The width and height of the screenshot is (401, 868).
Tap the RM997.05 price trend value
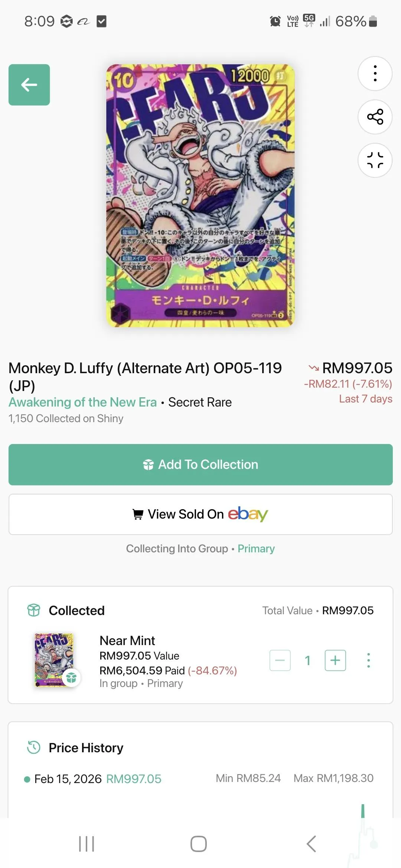357,368
